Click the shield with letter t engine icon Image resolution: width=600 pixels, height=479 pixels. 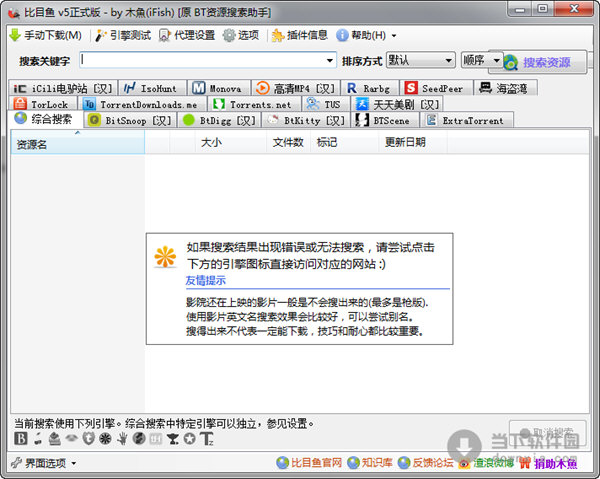click(88, 438)
